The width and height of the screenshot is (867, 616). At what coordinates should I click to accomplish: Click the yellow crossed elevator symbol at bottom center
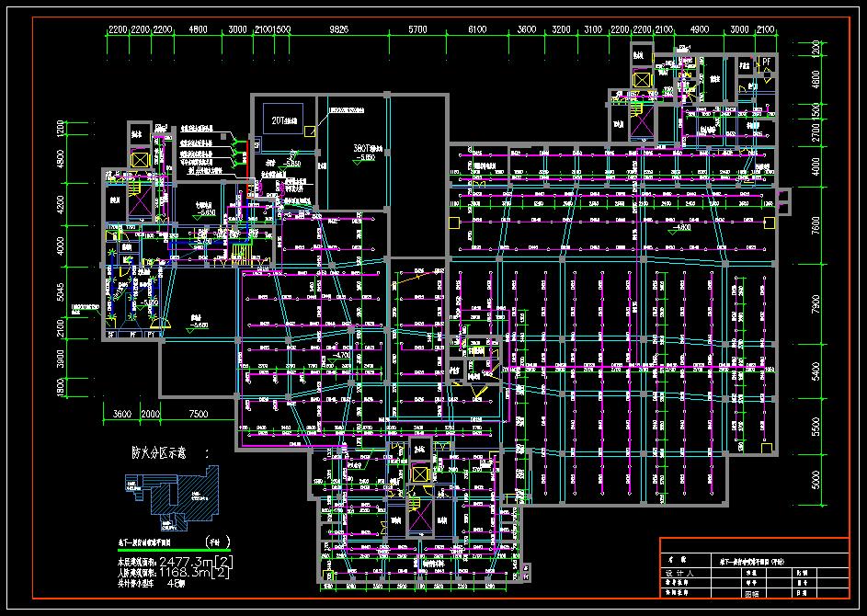[x=419, y=474]
